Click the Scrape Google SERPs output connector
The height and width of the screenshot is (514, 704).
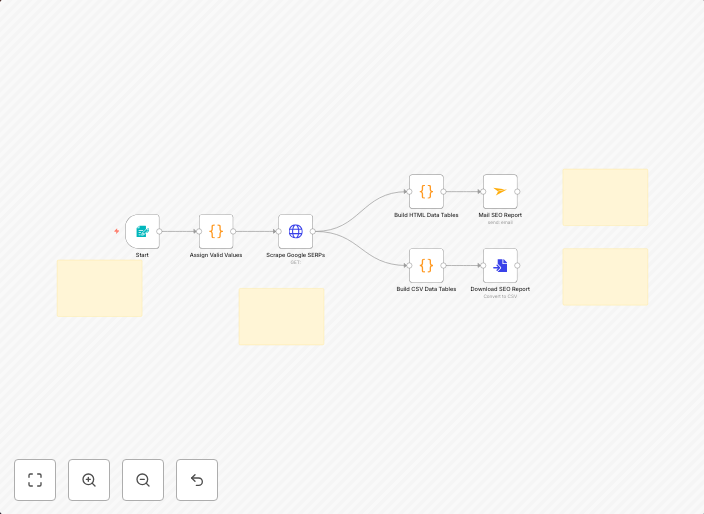click(x=312, y=231)
